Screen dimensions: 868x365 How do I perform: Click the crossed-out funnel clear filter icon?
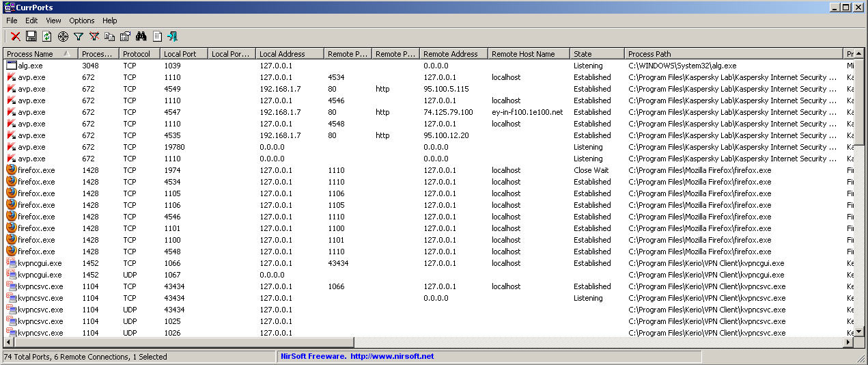tap(94, 36)
